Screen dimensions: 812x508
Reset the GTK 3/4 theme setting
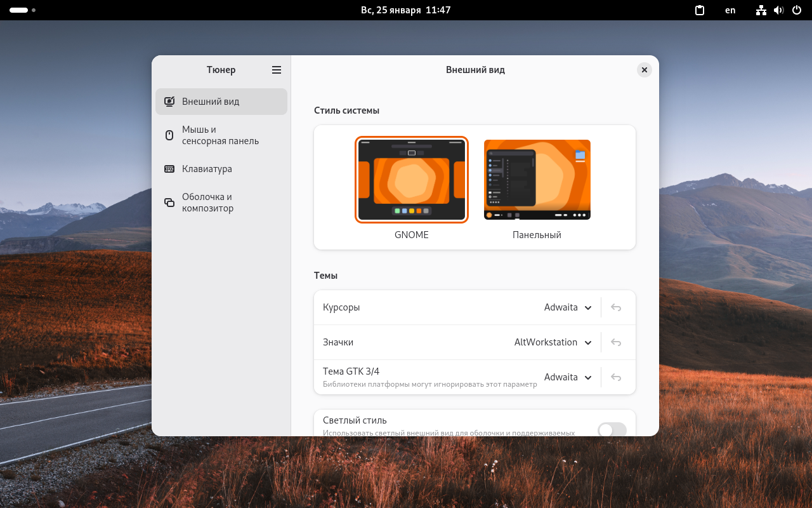point(615,377)
